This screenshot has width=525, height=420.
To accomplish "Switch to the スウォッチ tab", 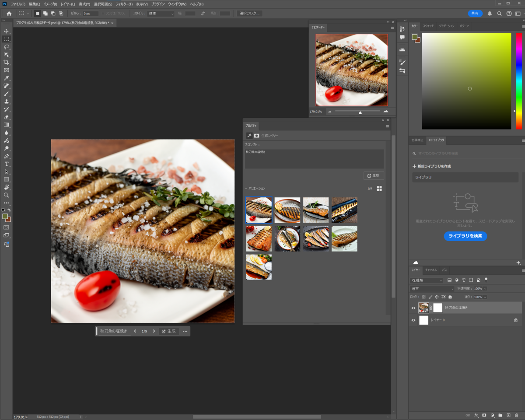I will (x=428, y=26).
